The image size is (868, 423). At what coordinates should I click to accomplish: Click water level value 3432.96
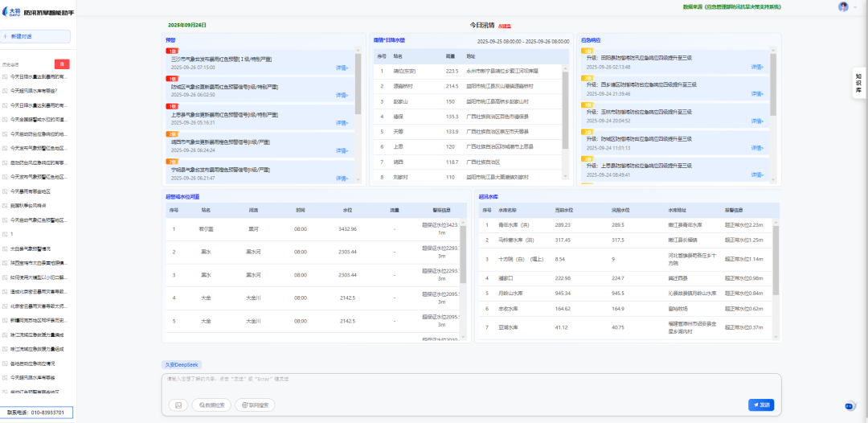coord(348,228)
